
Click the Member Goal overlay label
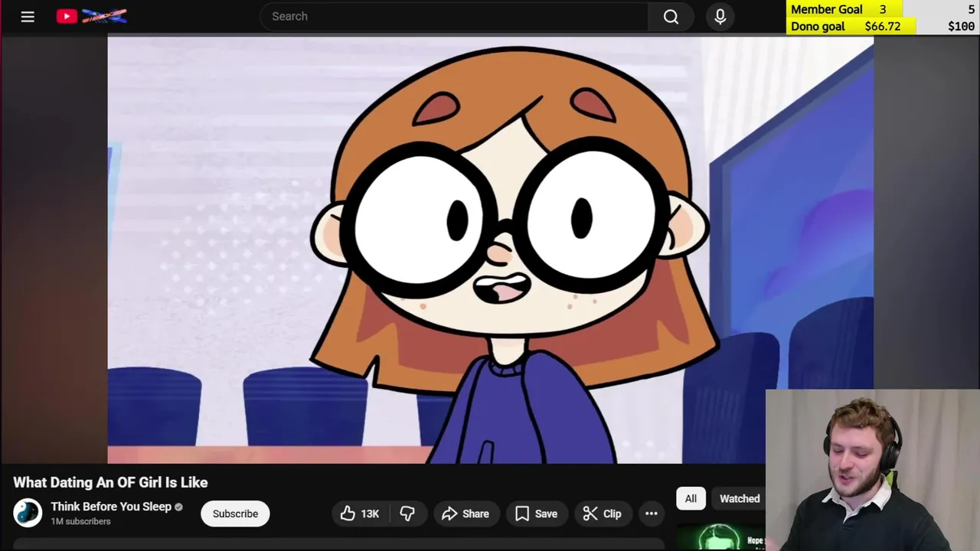tap(827, 9)
